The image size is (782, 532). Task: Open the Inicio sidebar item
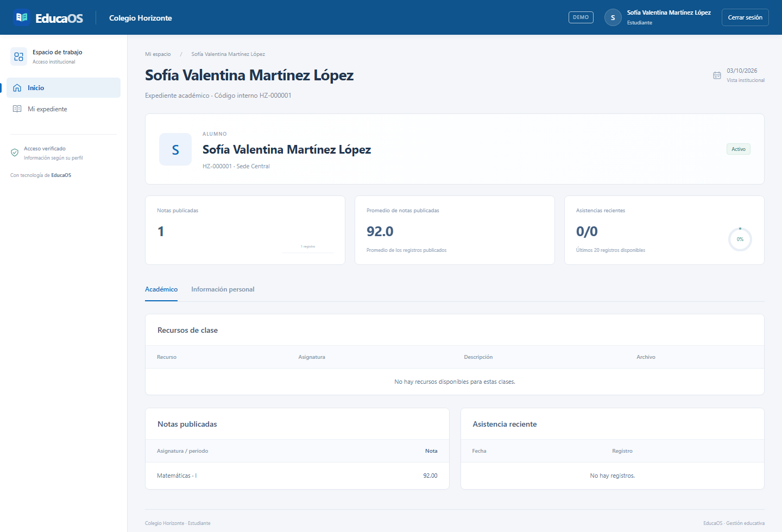64,88
